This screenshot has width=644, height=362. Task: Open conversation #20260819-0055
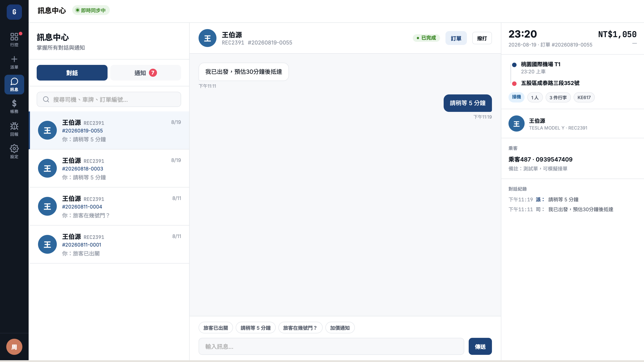tap(109, 130)
